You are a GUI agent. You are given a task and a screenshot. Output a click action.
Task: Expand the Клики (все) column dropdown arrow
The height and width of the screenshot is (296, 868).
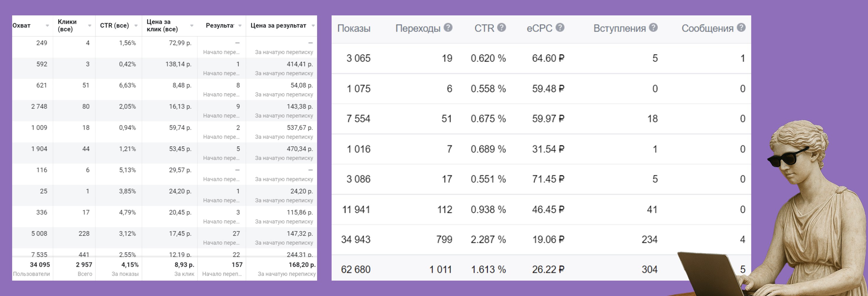coord(90,26)
